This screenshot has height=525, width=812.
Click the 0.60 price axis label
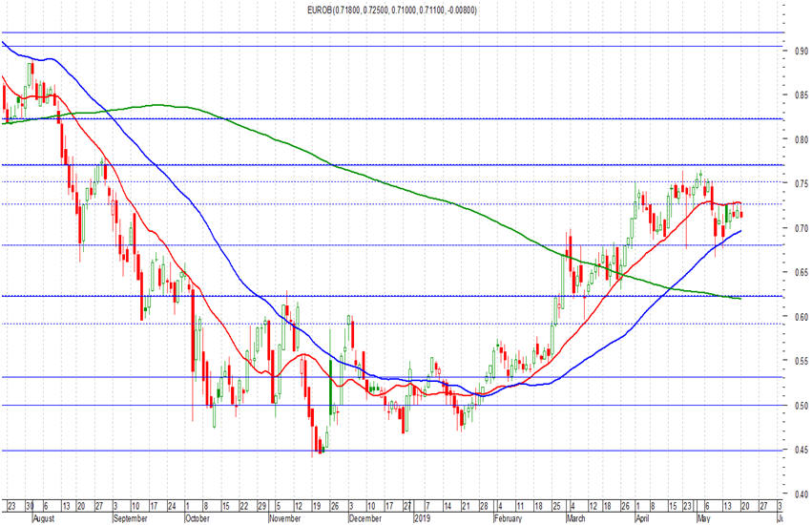pyautogui.click(x=802, y=317)
